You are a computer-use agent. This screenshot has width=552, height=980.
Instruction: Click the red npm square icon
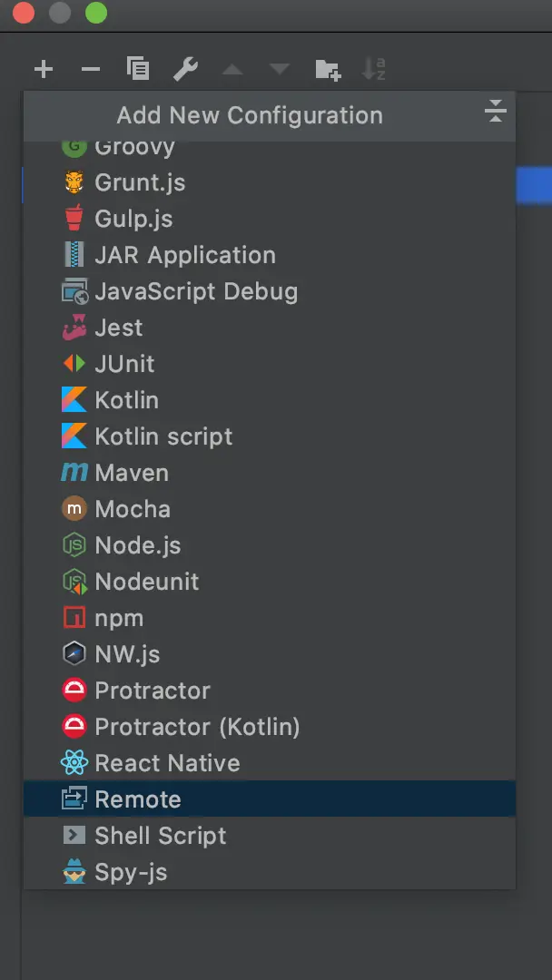click(x=74, y=618)
